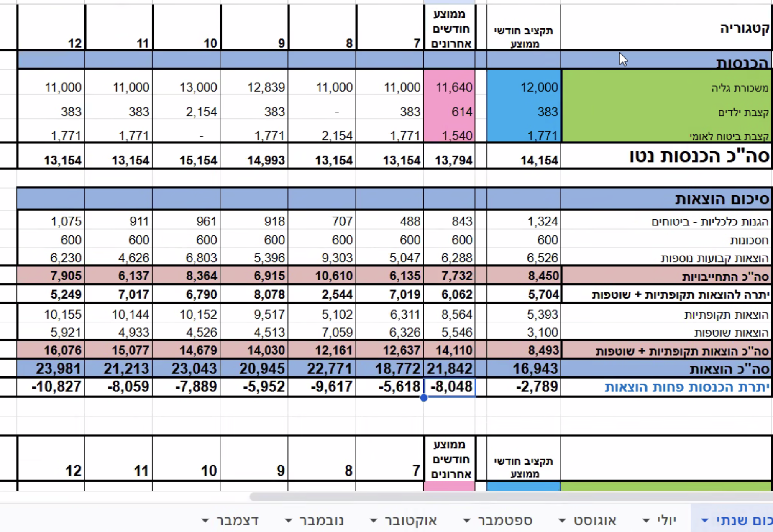Image resolution: width=773 pixels, height=532 pixels.
Task: Select the אוקטובר sheet tab
Action: click(410, 521)
